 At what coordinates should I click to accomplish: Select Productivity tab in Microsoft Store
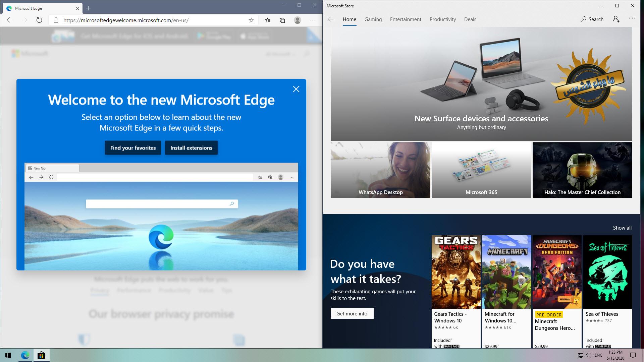click(x=443, y=19)
